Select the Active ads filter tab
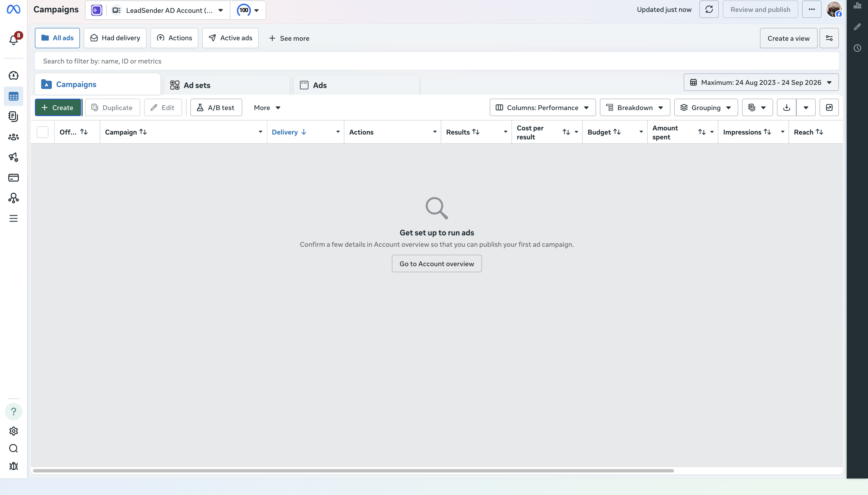Viewport: 868px width, 495px height. 230,38
